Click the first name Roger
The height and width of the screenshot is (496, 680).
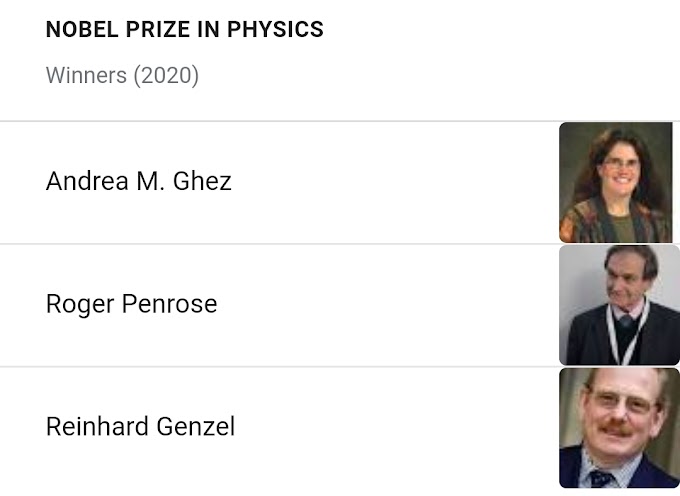pos(80,304)
